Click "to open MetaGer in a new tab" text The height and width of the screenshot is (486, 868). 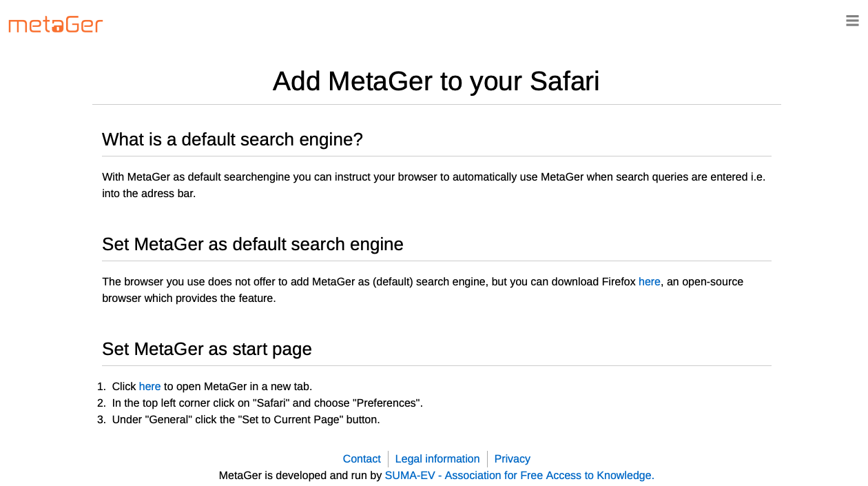click(x=238, y=387)
